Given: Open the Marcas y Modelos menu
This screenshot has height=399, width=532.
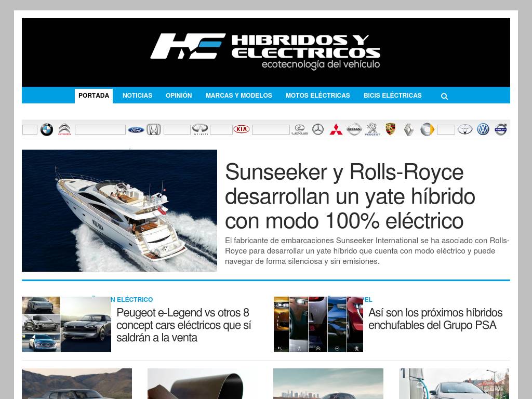Looking at the screenshot, I should pyautogui.click(x=238, y=96).
